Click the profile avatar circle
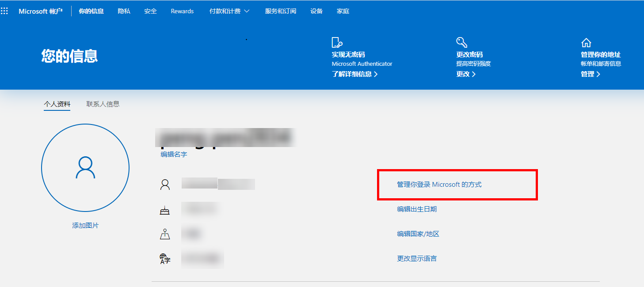Image resolution: width=644 pixels, height=287 pixels. 85,168
